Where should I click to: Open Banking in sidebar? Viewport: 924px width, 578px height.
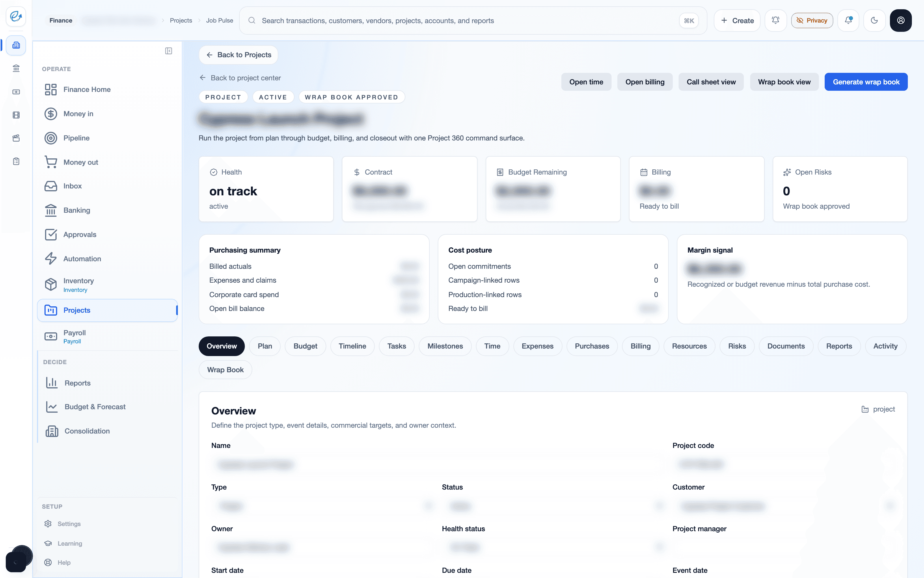pyautogui.click(x=107, y=210)
